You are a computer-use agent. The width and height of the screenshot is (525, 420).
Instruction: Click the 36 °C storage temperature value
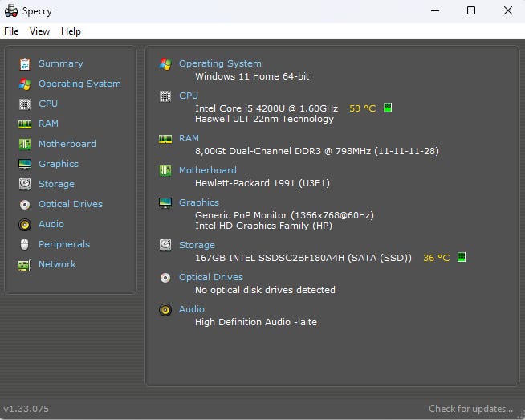tap(436, 258)
